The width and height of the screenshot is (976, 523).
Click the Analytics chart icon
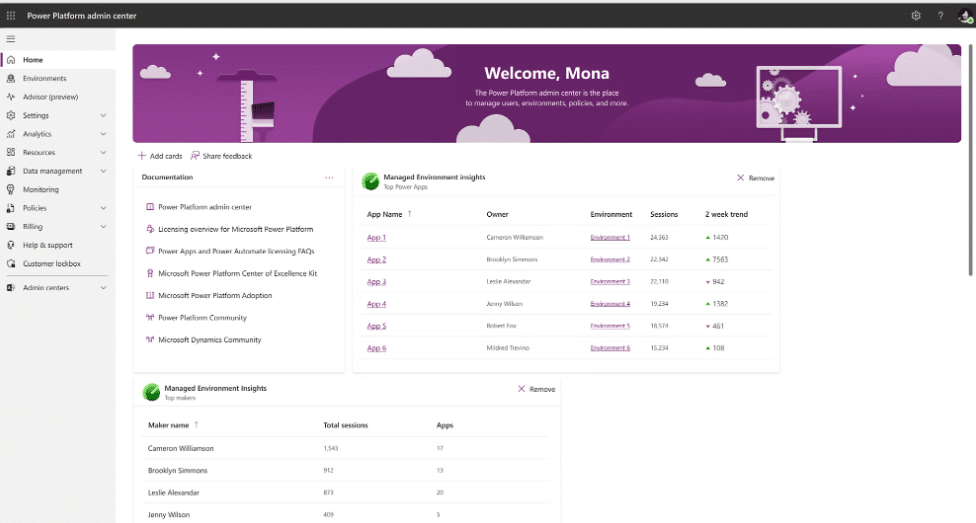pyautogui.click(x=11, y=134)
